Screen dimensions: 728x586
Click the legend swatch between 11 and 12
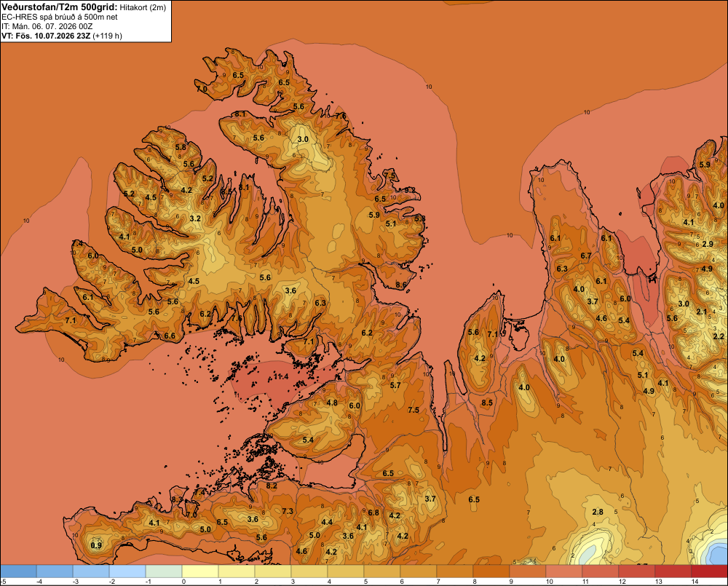pyautogui.click(x=601, y=571)
